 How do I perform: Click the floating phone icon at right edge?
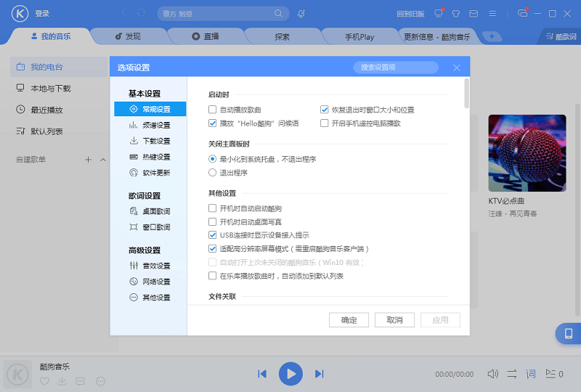click(569, 333)
